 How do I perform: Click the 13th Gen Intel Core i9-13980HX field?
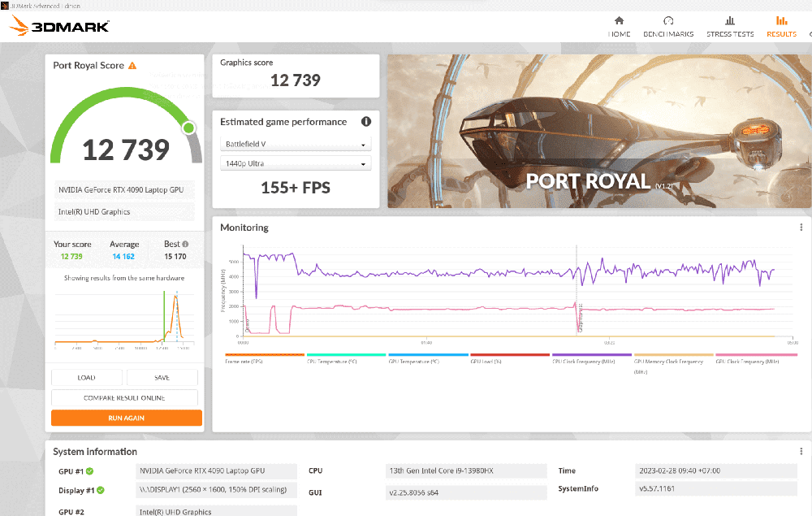[x=466, y=470]
